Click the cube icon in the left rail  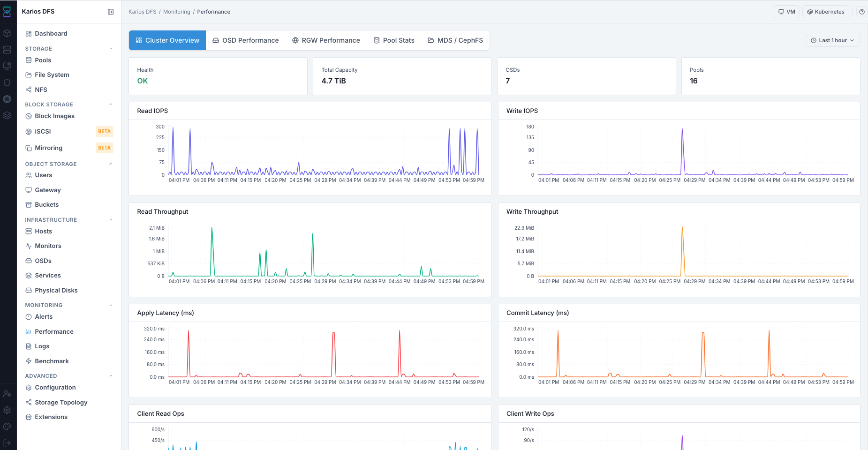(x=7, y=33)
